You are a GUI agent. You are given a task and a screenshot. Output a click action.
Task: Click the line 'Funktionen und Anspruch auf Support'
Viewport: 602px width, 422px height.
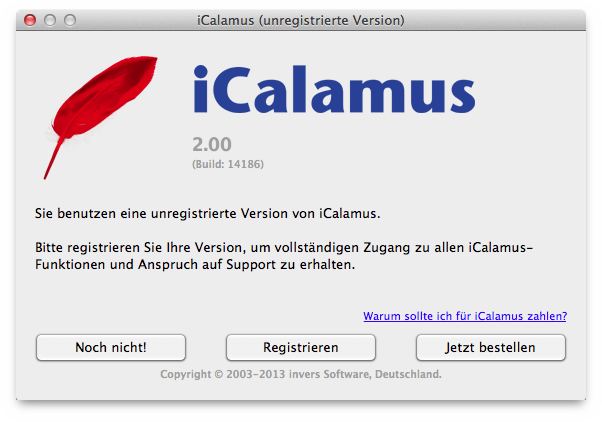(x=195, y=265)
